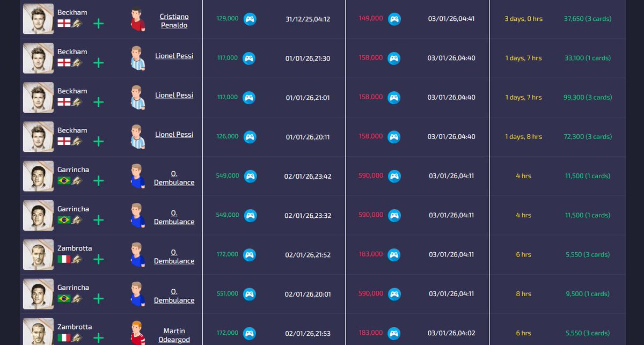Click buy controller icon in row dated 02/01/26,21:53
644x345 pixels.
point(249,333)
